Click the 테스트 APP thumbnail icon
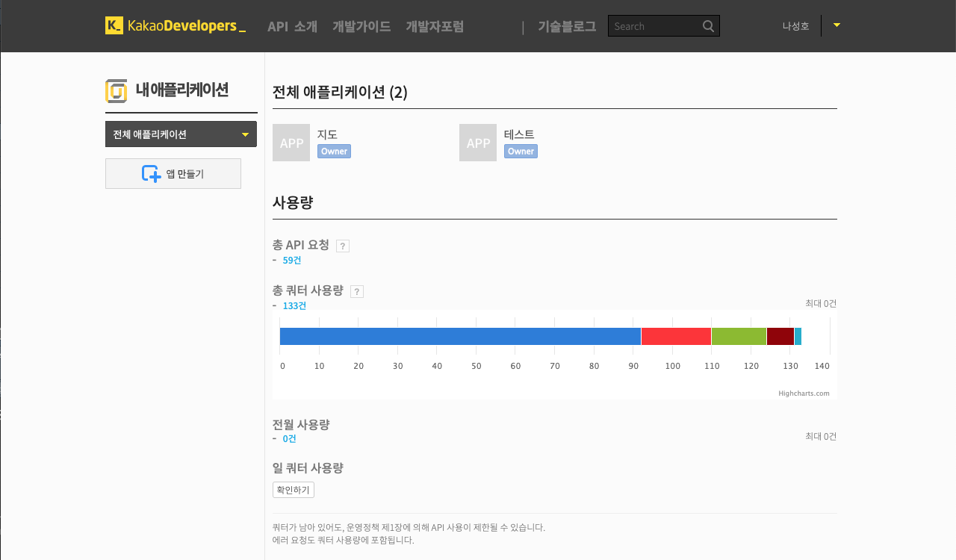This screenshot has width=956, height=560. 478,143
